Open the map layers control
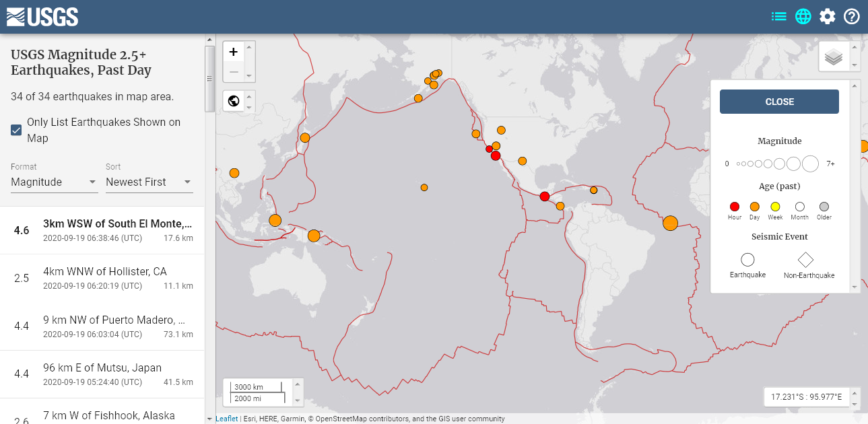This screenshot has height=424, width=868. click(x=834, y=57)
